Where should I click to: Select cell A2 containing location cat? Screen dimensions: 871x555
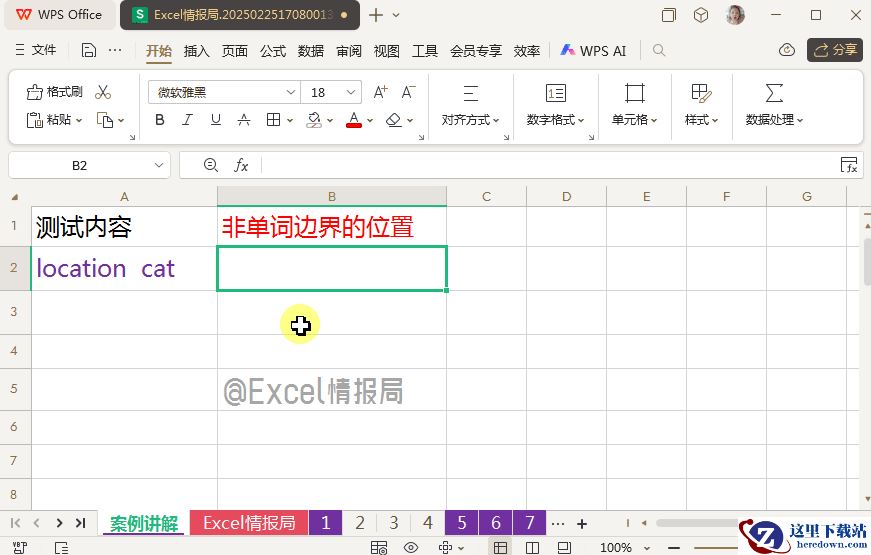[124, 268]
